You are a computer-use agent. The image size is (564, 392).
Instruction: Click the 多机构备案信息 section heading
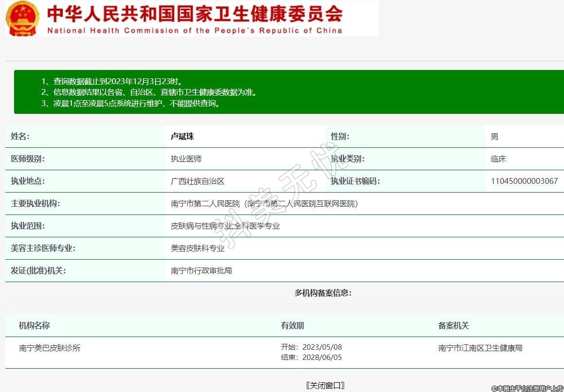tap(323, 293)
